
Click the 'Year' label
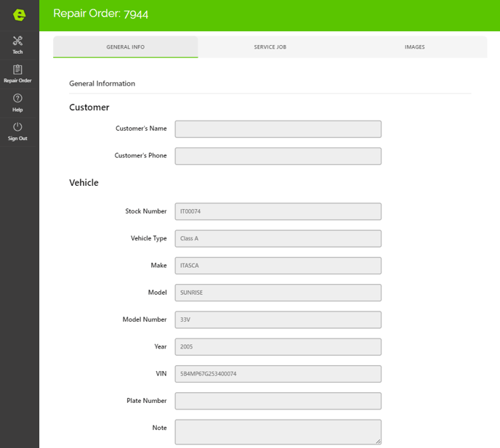161,346
